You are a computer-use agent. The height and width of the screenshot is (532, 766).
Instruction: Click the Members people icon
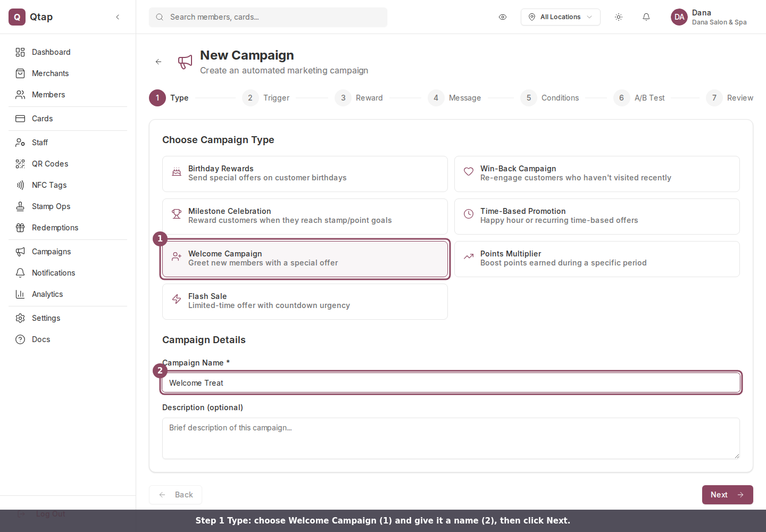click(x=20, y=95)
